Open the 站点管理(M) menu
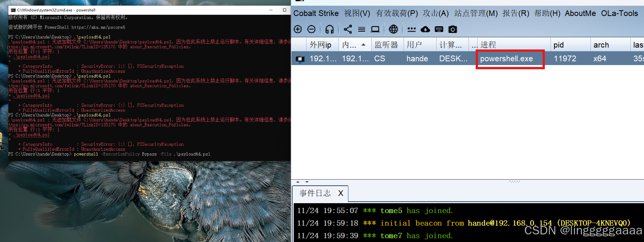The width and height of the screenshot is (644, 242). (x=476, y=13)
